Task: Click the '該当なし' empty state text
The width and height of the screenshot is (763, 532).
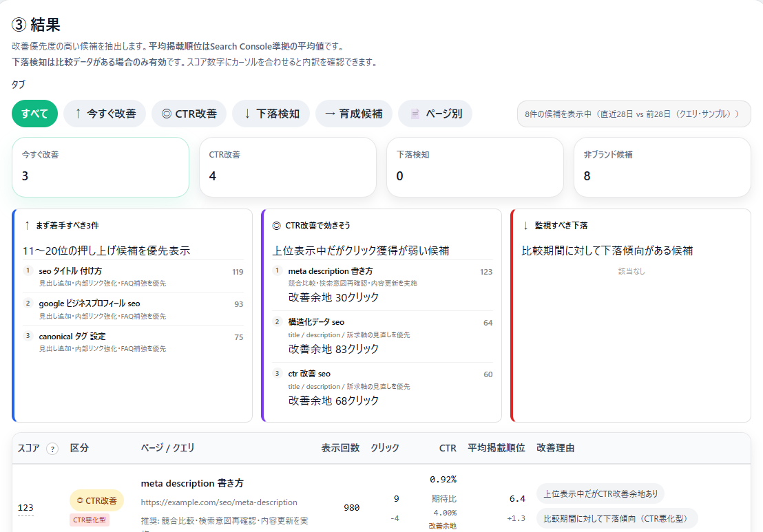Action: 631,271
